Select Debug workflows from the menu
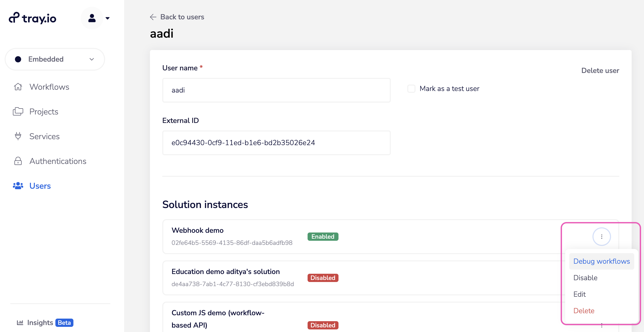Viewport: 644px width, 332px height. coord(601,261)
